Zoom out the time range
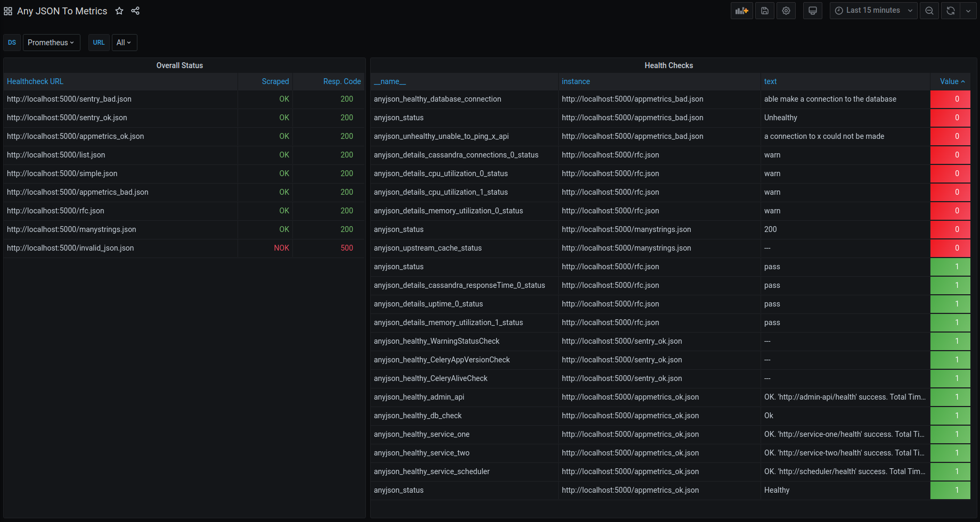 [x=929, y=11]
